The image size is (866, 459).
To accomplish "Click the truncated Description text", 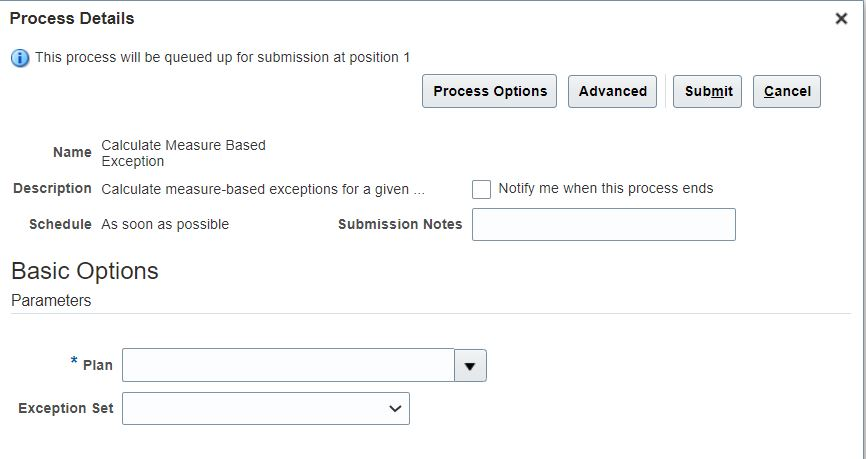I will coord(263,189).
